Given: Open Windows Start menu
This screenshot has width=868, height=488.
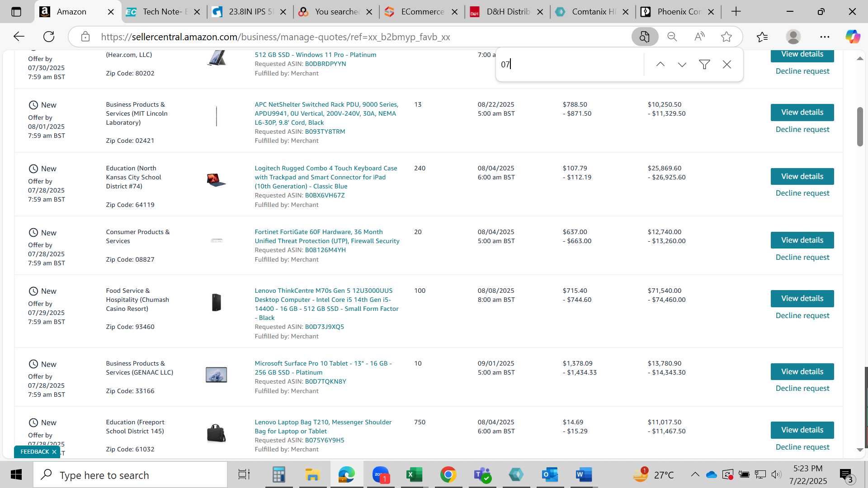Looking at the screenshot, I should click(16, 475).
